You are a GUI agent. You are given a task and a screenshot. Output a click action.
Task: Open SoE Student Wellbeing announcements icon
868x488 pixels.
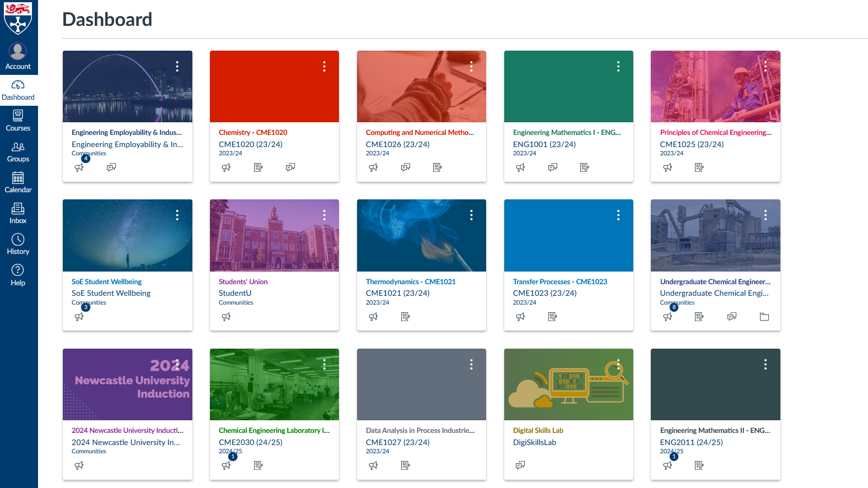(79, 317)
